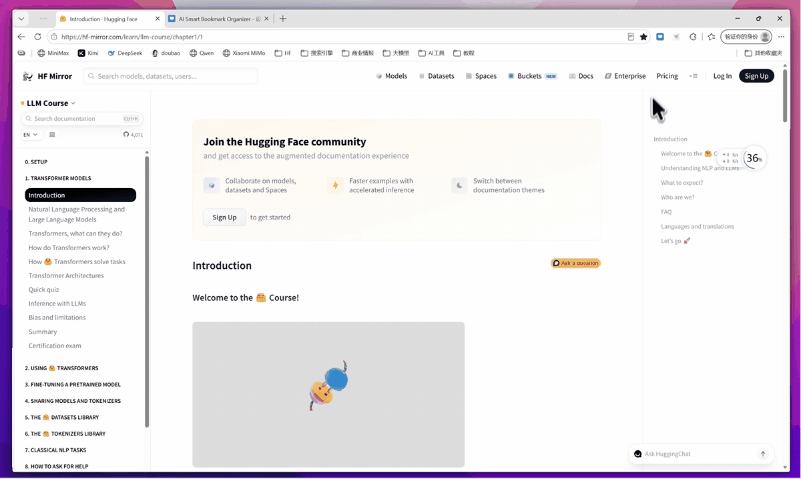
Task: Open Enterprise in the top navigation
Action: 625,76
